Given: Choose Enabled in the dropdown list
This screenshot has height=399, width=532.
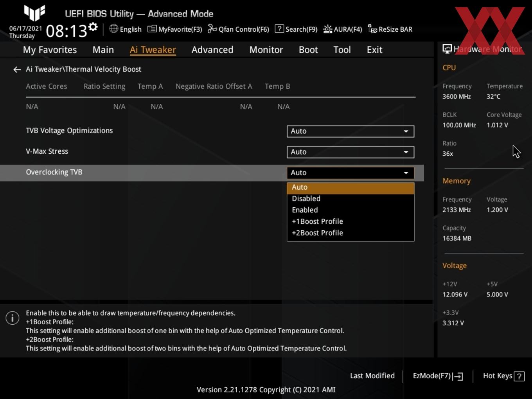Looking at the screenshot, I should [x=350, y=210].
